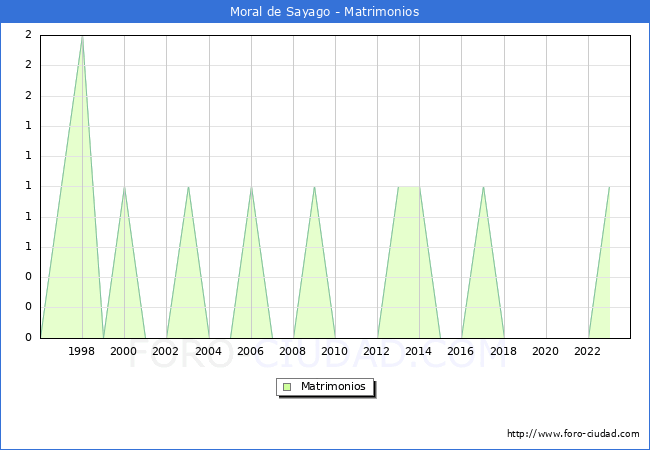The width and height of the screenshot is (650, 450).
Task: Click the 1998 peak data point
Action: [x=82, y=36]
